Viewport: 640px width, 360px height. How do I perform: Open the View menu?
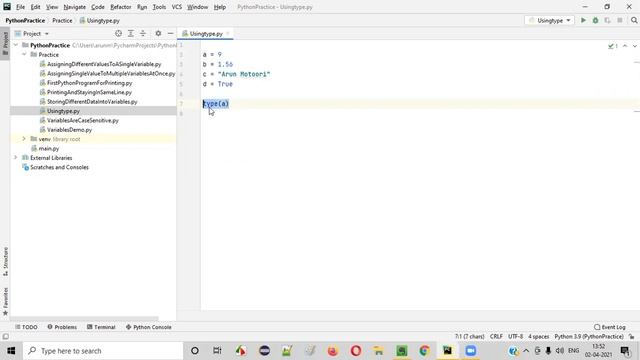coord(52,7)
